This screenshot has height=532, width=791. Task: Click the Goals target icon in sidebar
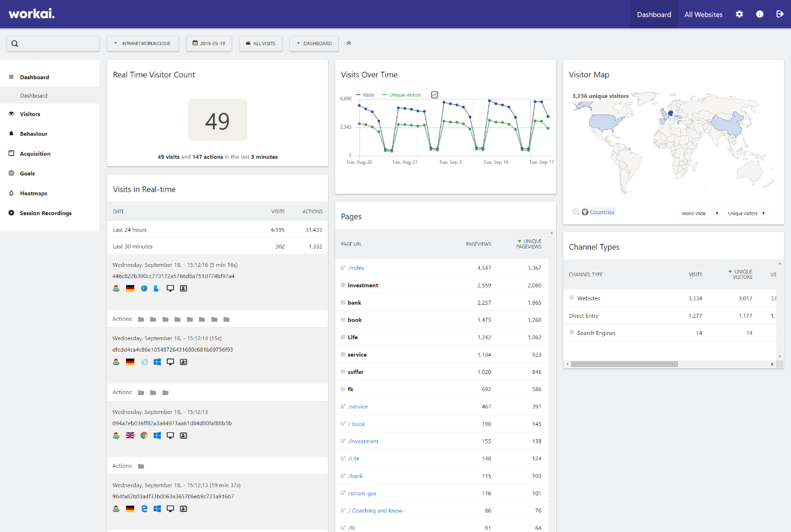click(x=11, y=173)
